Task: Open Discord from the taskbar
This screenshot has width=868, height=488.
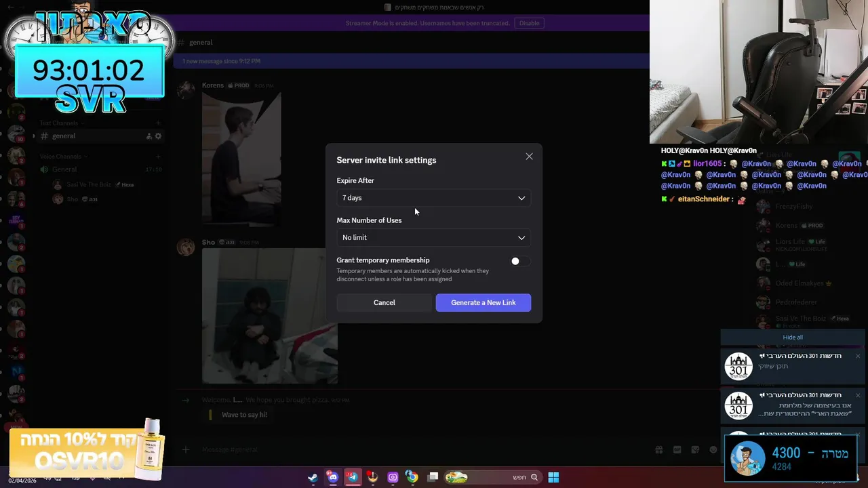Action: point(332,477)
